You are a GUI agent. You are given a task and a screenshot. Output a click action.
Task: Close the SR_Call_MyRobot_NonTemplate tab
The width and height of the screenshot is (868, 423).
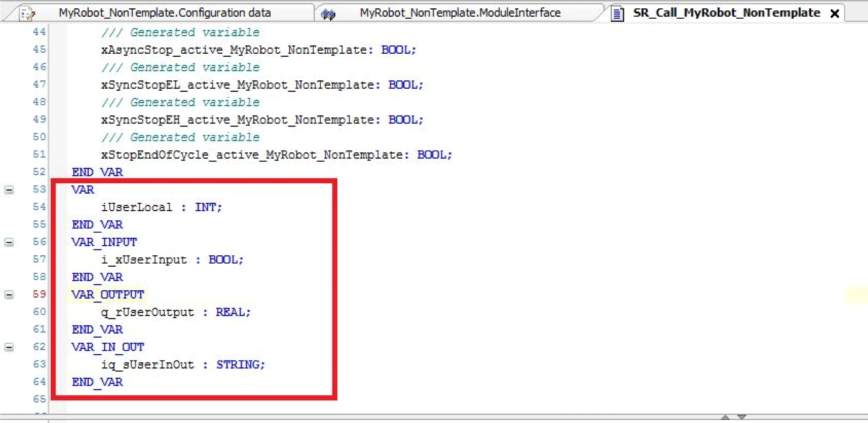tap(834, 14)
